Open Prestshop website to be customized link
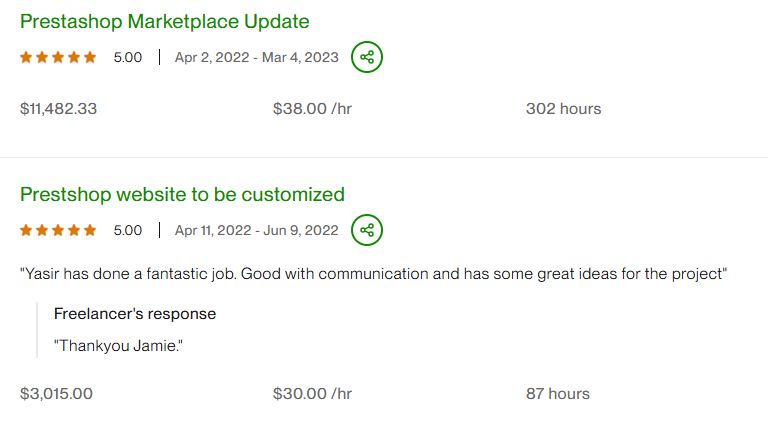Screen dimensions: 768x439 182,194
